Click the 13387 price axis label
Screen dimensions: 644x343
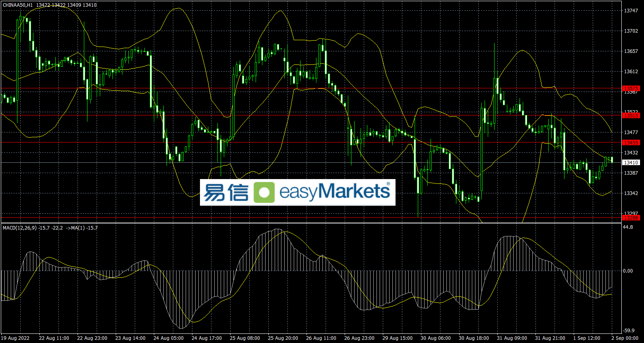[x=631, y=173]
